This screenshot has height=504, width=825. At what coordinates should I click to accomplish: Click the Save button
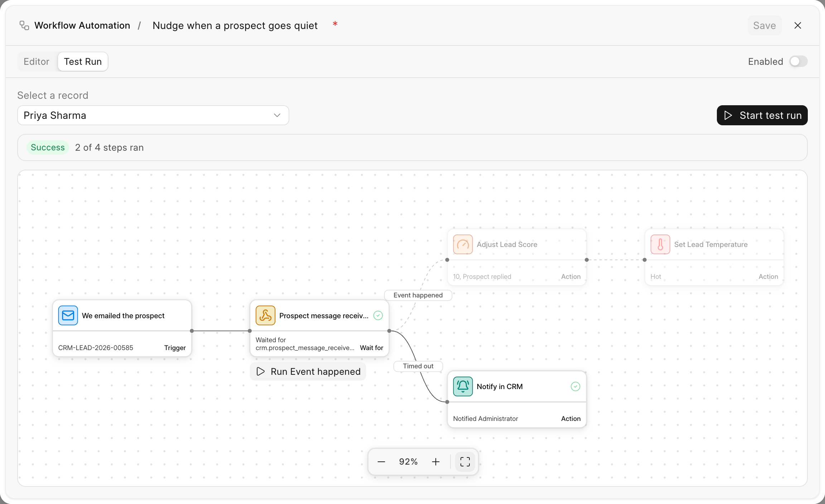(x=764, y=25)
